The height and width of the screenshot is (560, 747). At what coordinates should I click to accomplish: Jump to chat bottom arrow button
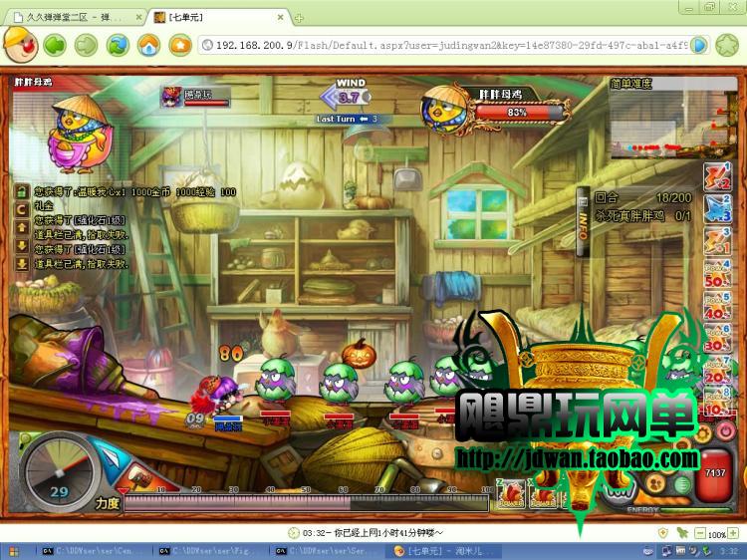click(x=22, y=264)
